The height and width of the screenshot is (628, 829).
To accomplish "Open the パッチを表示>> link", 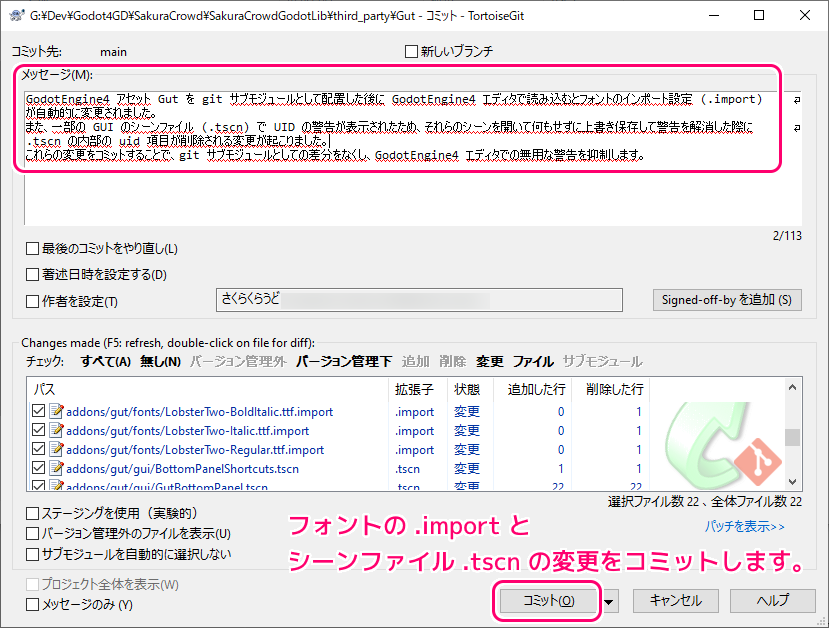I will (x=744, y=527).
